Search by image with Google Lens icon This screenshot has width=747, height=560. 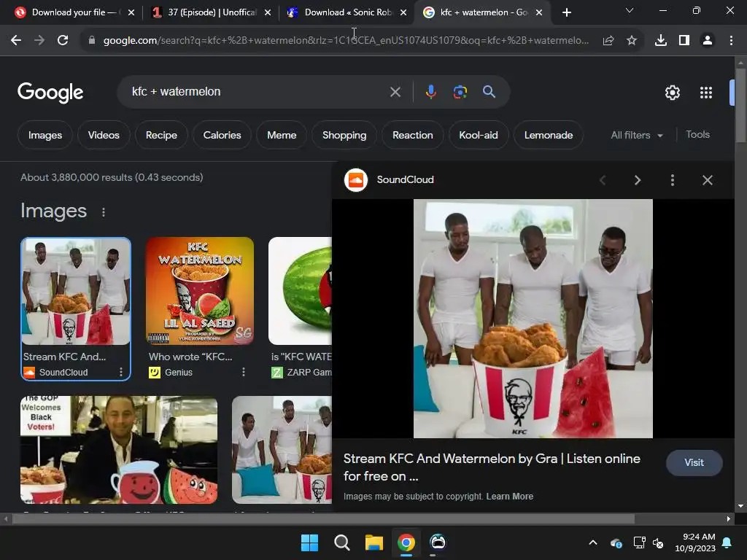click(x=460, y=92)
